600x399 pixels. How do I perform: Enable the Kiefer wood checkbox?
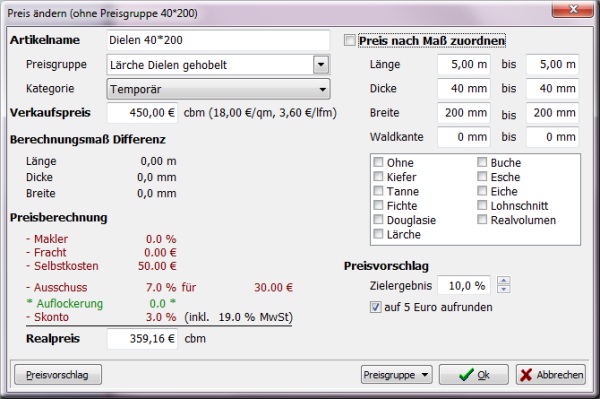pyautogui.click(x=378, y=176)
